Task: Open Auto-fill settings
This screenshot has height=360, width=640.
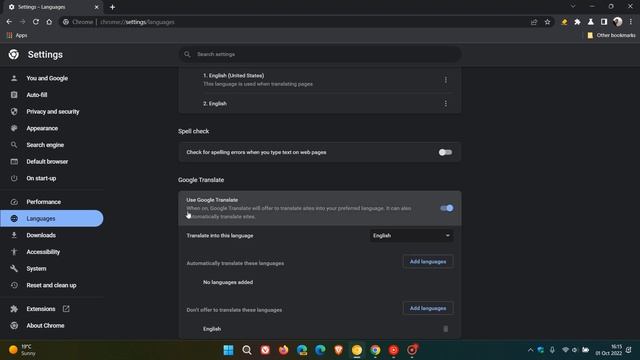Action: (x=37, y=95)
